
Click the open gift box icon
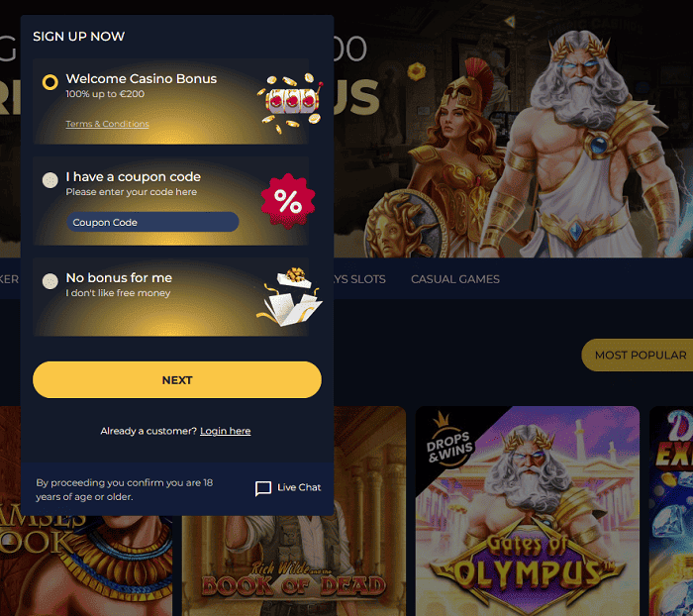[x=289, y=297]
